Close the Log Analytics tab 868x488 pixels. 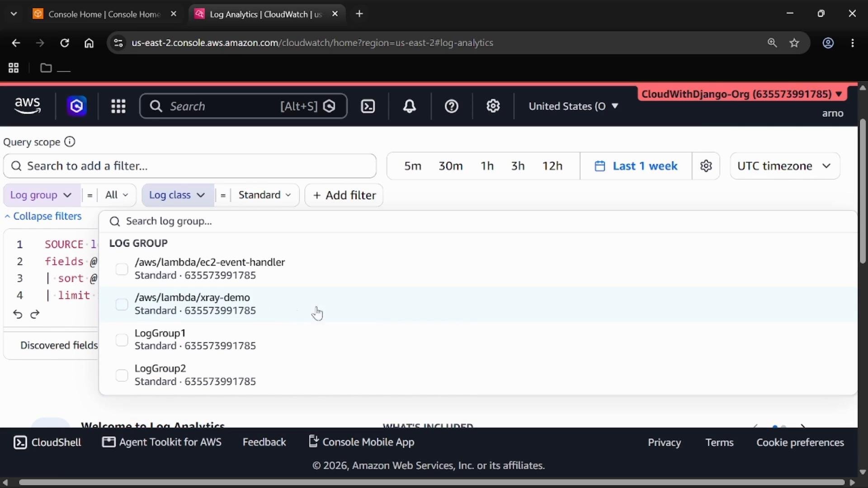(335, 14)
